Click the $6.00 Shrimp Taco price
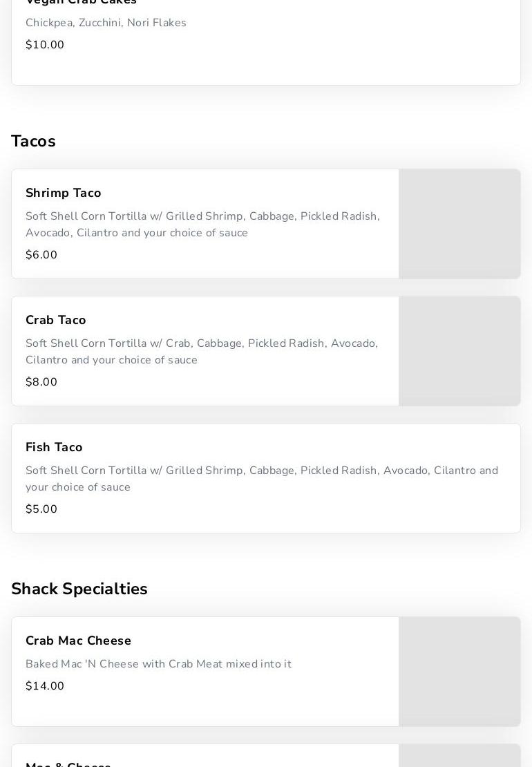Viewport: 532px width, 767px height. [41, 255]
